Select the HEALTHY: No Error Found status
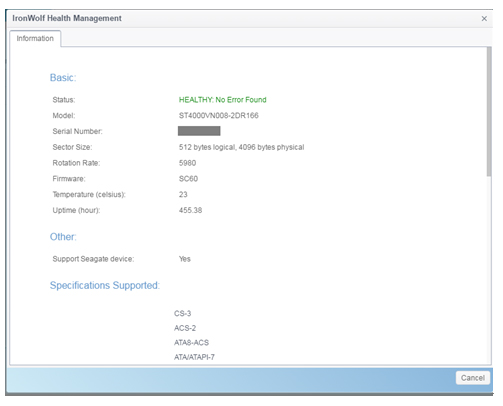Viewport: 503px width, 406px height. pyautogui.click(x=222, y=100)
